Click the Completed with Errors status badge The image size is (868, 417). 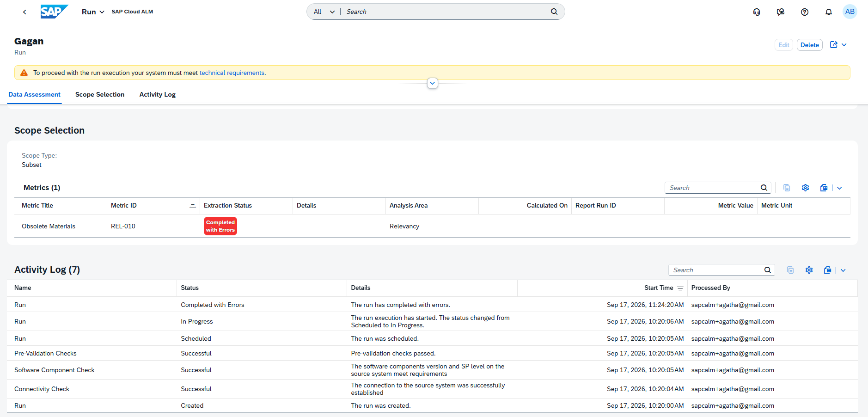(x=220, y=226)
